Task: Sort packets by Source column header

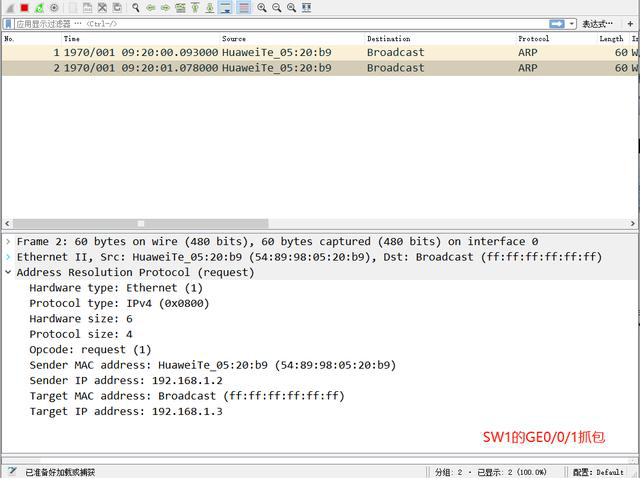Action: click(233, 38)
